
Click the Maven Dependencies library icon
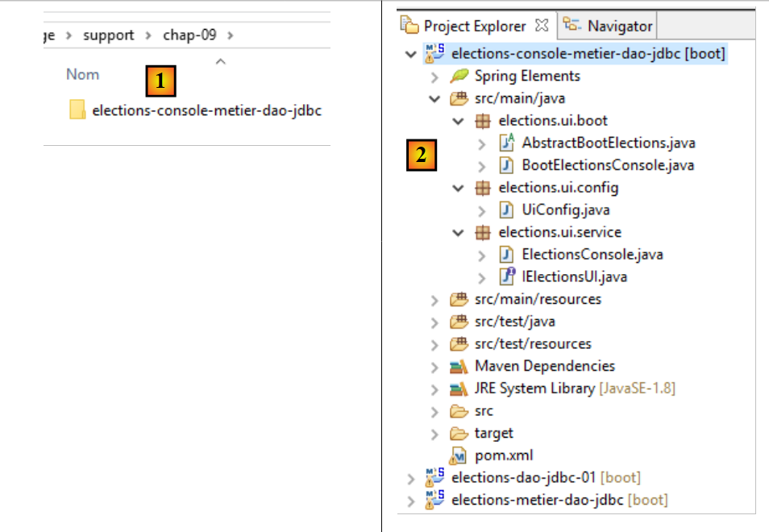point(459,367)
